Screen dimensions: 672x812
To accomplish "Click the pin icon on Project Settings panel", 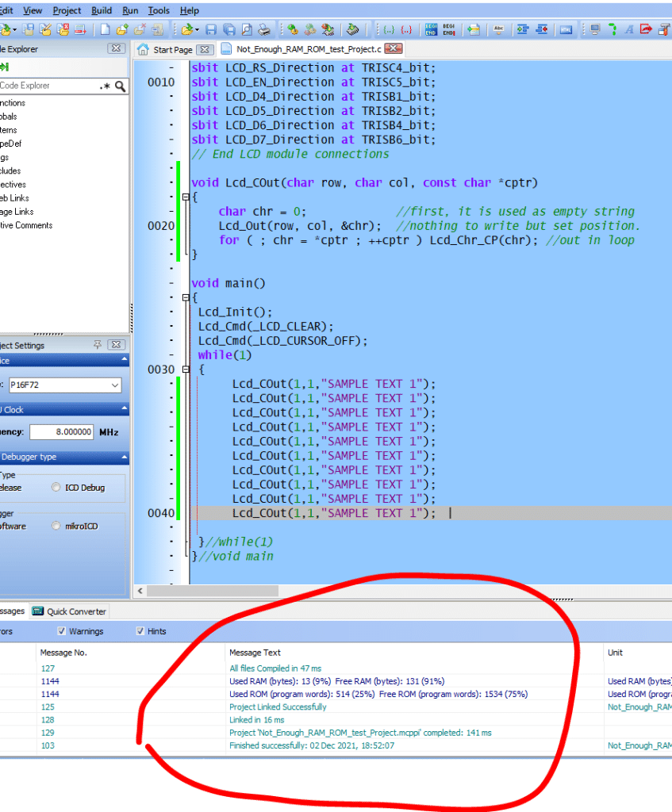I will click(x=98, y=345).
